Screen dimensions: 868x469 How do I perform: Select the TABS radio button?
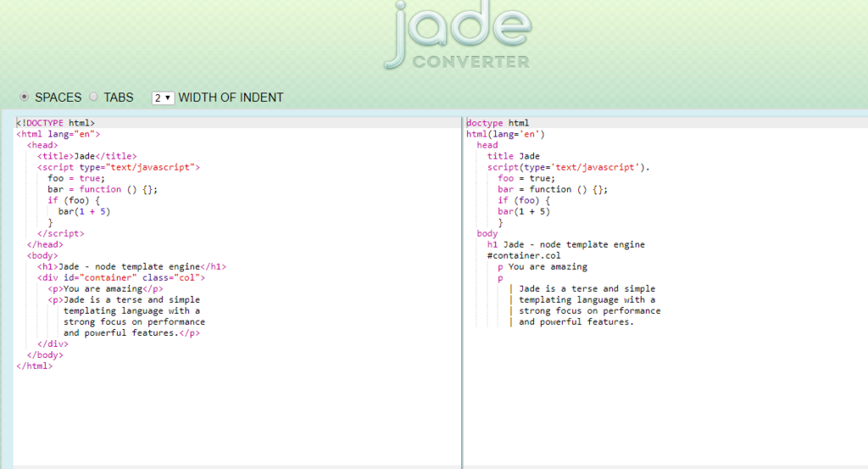point(93,97)
